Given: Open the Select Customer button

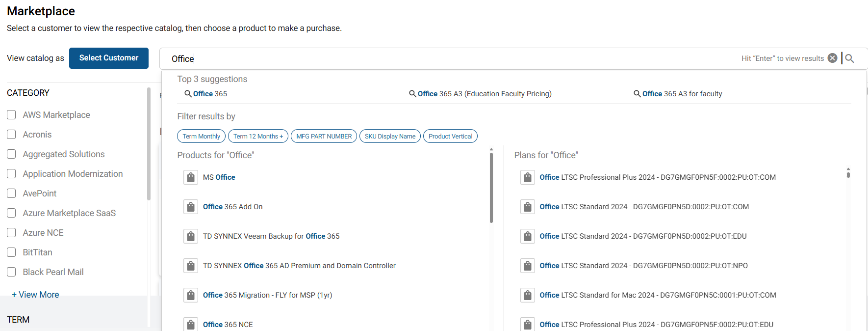Looking at the screenshot, I should [109, 58].
